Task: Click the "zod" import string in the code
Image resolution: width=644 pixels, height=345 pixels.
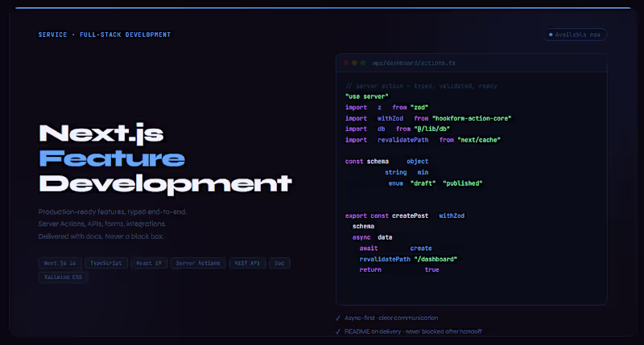Action: [x=419, y=107]
